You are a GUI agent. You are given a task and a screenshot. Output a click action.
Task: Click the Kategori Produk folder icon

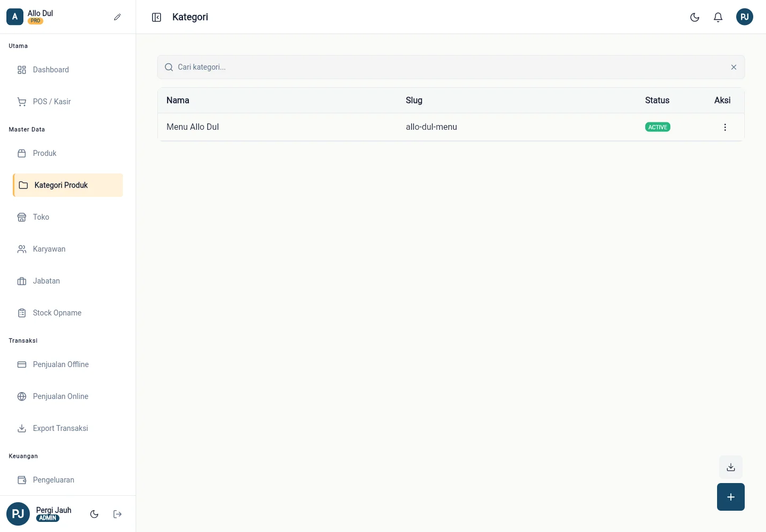pos(23,185)
